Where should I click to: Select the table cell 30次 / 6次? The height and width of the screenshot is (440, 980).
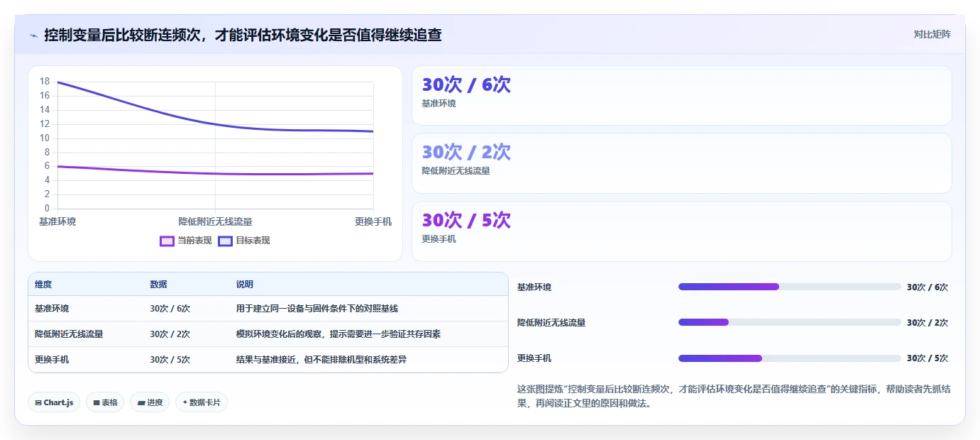click(170, 309)
